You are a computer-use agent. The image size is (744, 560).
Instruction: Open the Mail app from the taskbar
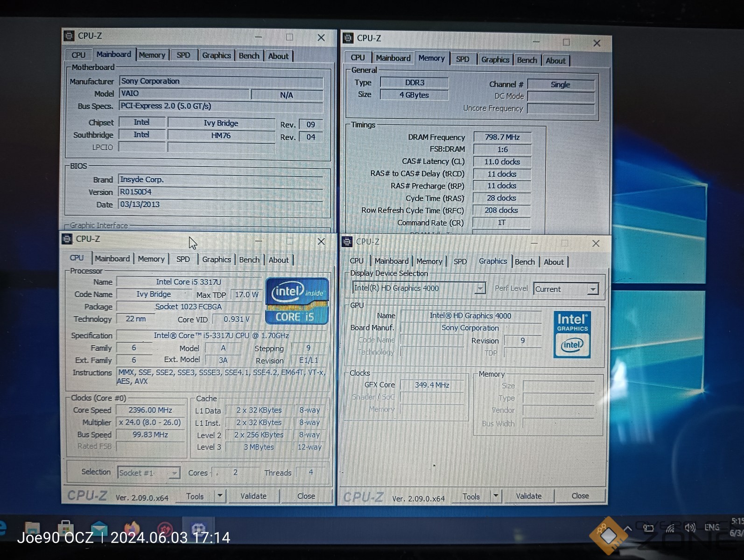99,529
